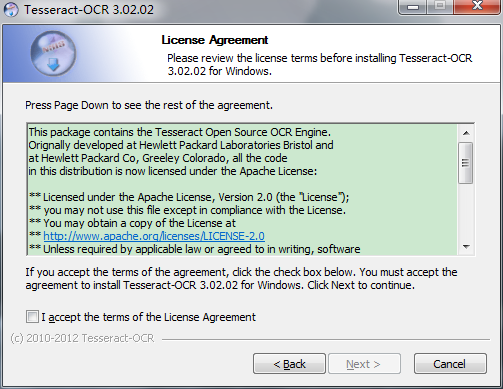503x389 pixels.
Task: Close the installer with the X button
Action: click(477, 7)
